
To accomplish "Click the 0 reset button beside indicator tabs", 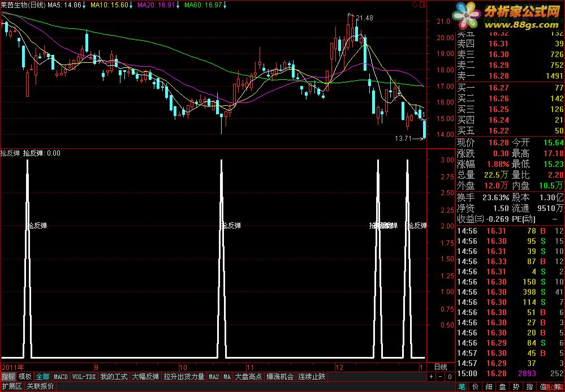I will pyautogui.click(x=450, y=377).
